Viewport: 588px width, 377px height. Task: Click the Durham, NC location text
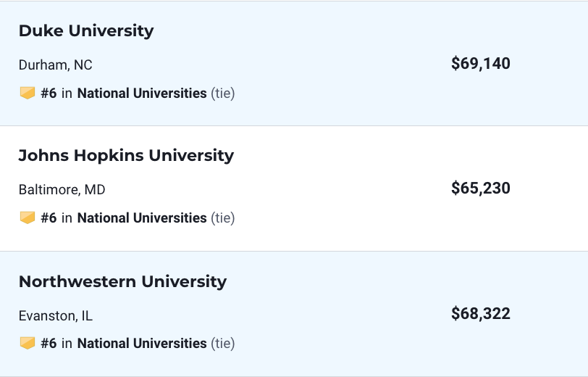click(x=56, y=65)
